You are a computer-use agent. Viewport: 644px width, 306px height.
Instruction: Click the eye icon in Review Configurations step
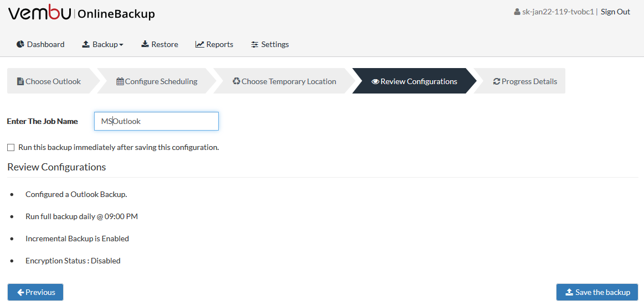tap(375, 81)
